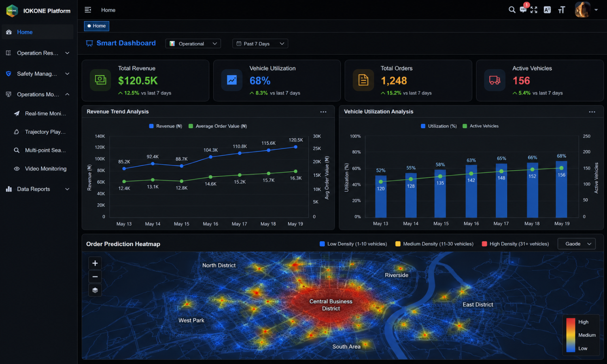Collapse the Operations Monitoring submenu chevron
This screenshot has height=364, width=607.
67,94
